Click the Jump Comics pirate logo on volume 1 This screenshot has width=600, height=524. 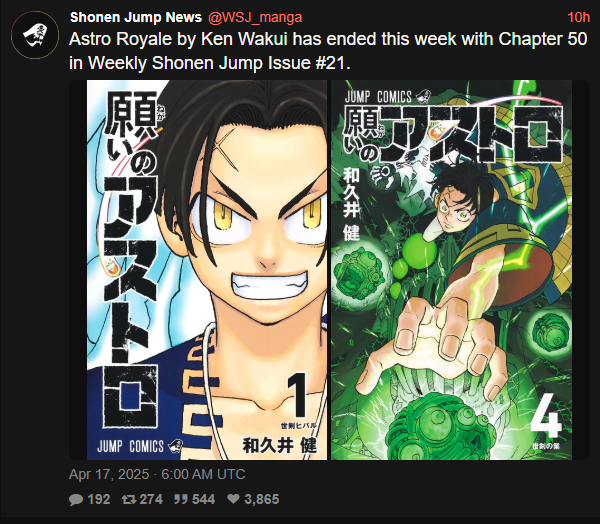pos(176,446)
